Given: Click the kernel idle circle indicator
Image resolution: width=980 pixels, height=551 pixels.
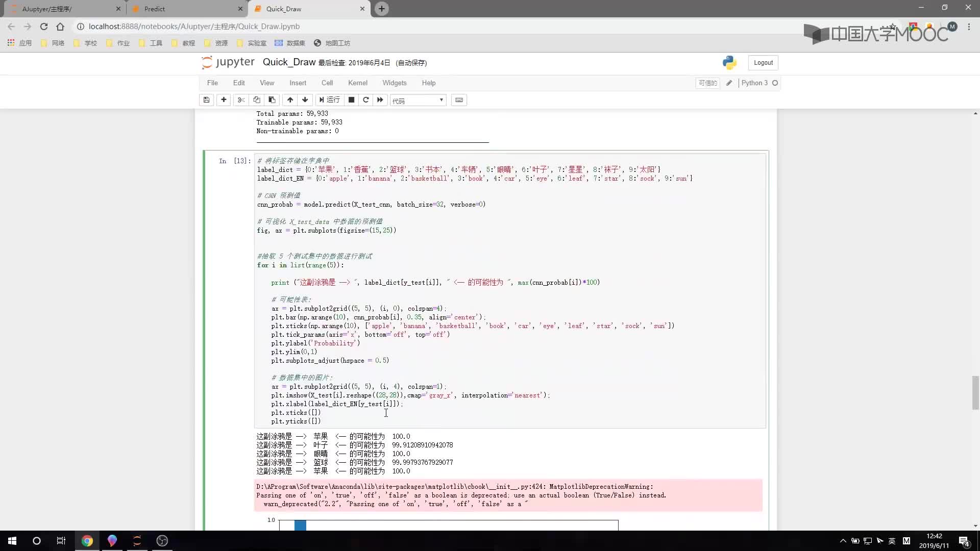Looking at the screenshot, I should 775,83.
